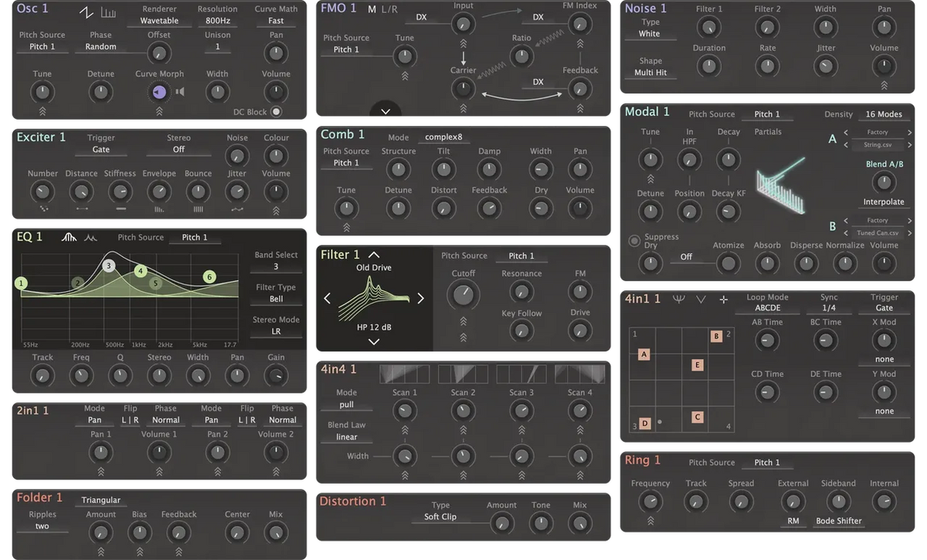Click the speaker icon beside Curve Morph
927x560 pixels.
click(x=180, y=93)
